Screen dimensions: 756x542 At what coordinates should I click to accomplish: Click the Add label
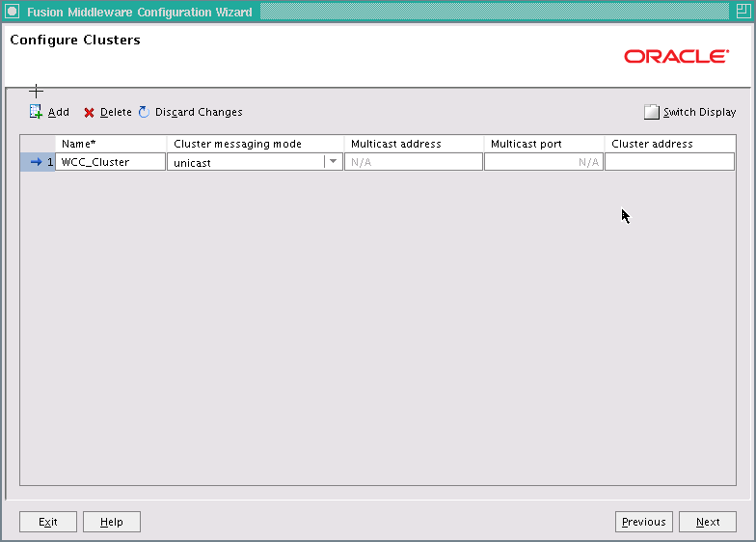(58, 112)
